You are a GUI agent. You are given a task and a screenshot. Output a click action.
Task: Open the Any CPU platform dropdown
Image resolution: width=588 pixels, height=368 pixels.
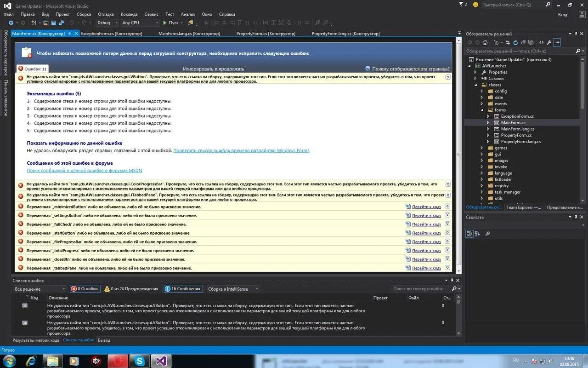(140, 23)
